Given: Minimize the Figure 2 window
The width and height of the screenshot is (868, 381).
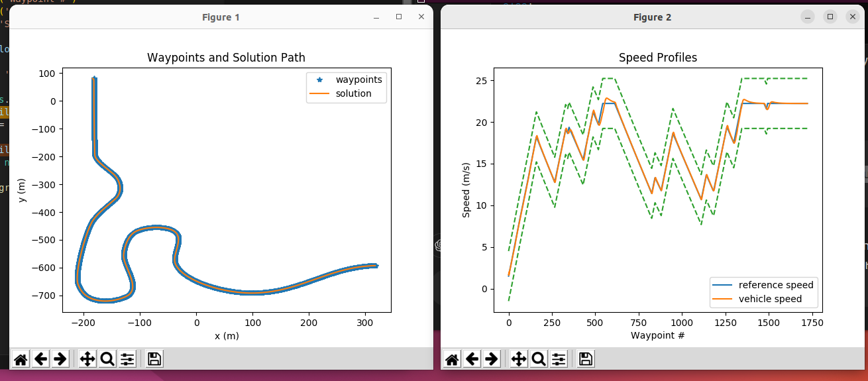Looking at the screenshot, I should click(x=807, y=17).
